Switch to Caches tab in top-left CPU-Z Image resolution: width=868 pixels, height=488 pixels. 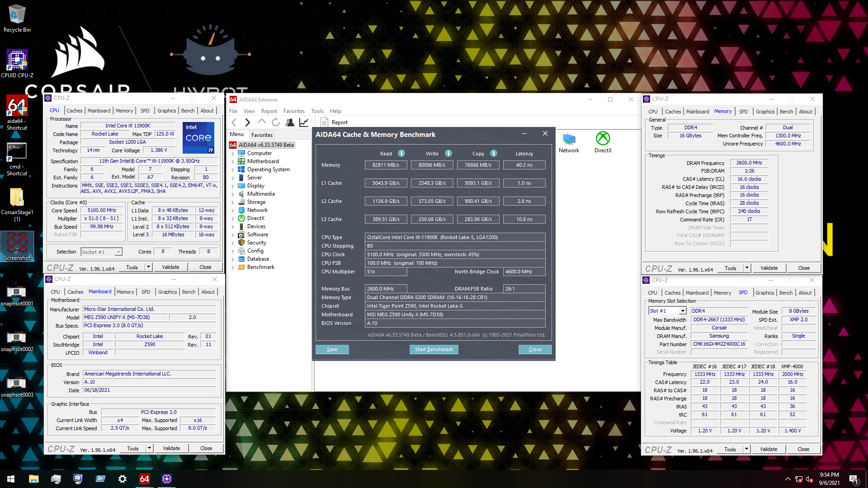tap(75, 111)
